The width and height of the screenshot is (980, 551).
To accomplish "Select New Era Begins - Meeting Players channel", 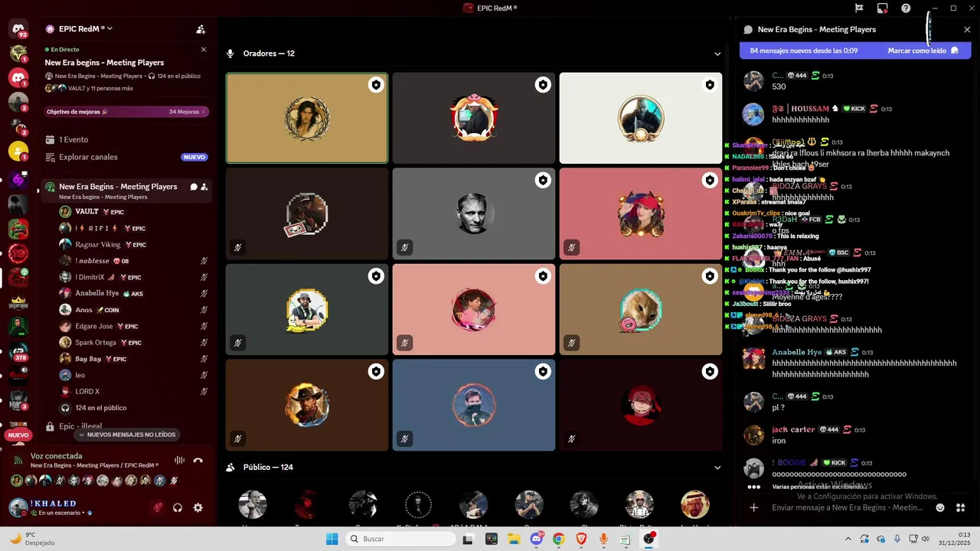I will tap(118, 187).
